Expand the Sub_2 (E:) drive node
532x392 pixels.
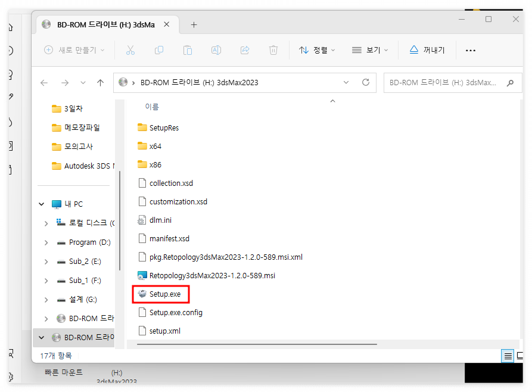pyautogui.click(x=46, y=262)
